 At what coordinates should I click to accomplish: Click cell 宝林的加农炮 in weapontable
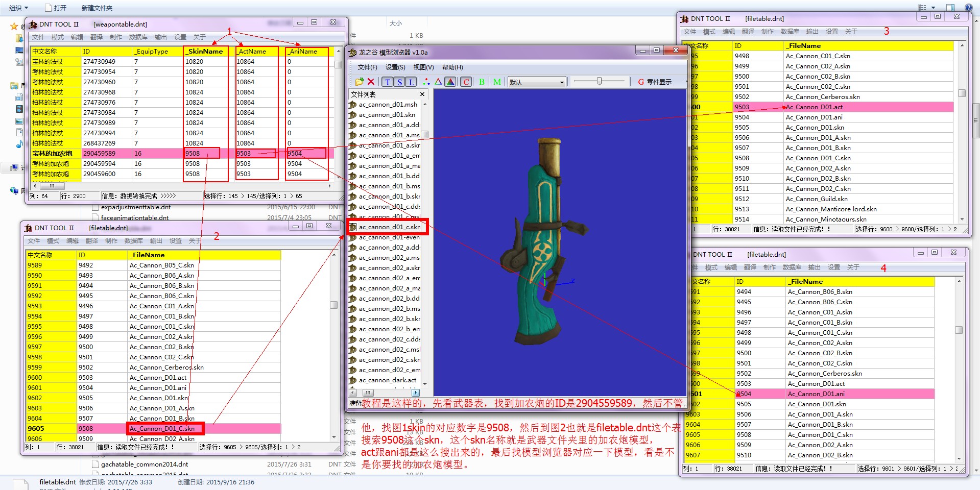click(x=56, y=154)
